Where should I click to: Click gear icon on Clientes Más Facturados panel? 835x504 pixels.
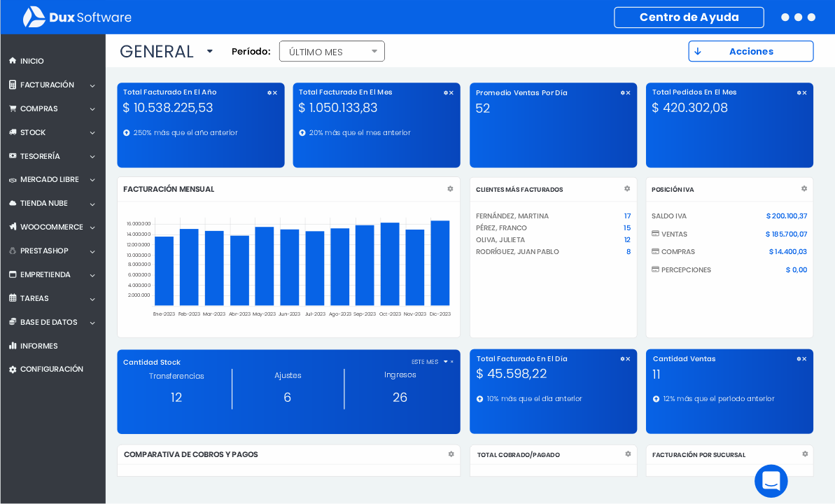627,189
